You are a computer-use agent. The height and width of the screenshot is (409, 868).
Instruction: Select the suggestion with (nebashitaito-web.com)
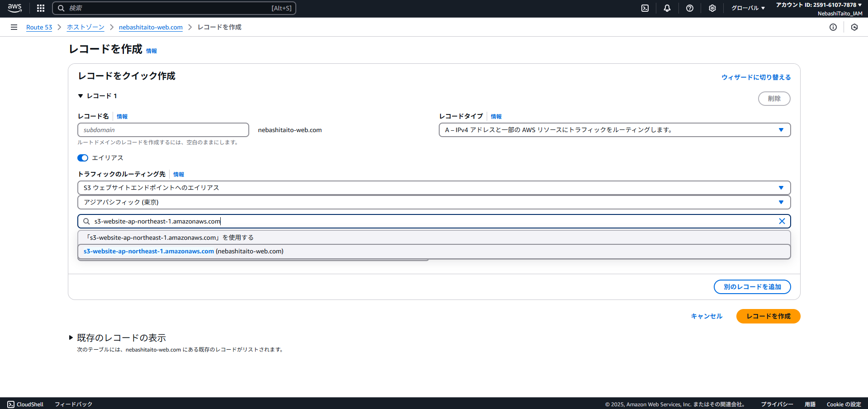434,251
